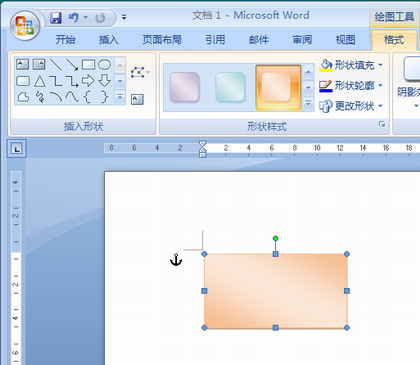Choose the down block arrow shape
Viewport: 420px width, 365px height.
tap(104, 81)
